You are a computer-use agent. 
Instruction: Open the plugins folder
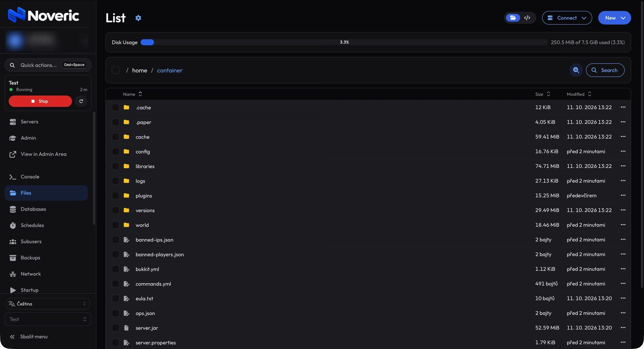coord(144,195)
